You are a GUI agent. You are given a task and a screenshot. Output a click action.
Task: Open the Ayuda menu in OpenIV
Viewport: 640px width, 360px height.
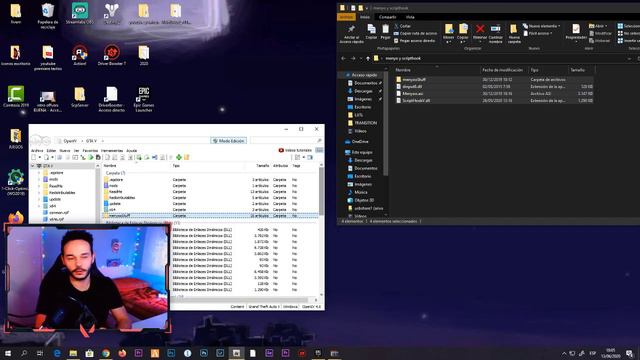[x=131, y=151]
